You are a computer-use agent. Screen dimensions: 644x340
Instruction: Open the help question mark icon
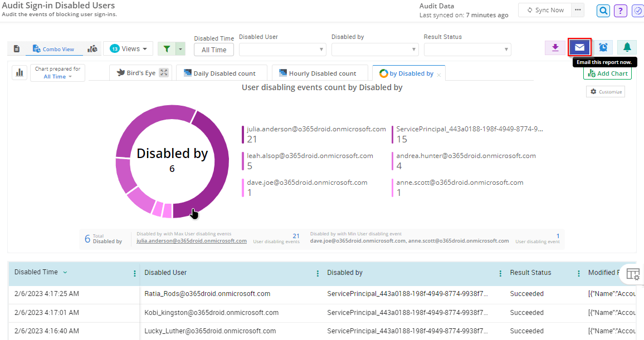pyautogui.click(x=620, y=11)
